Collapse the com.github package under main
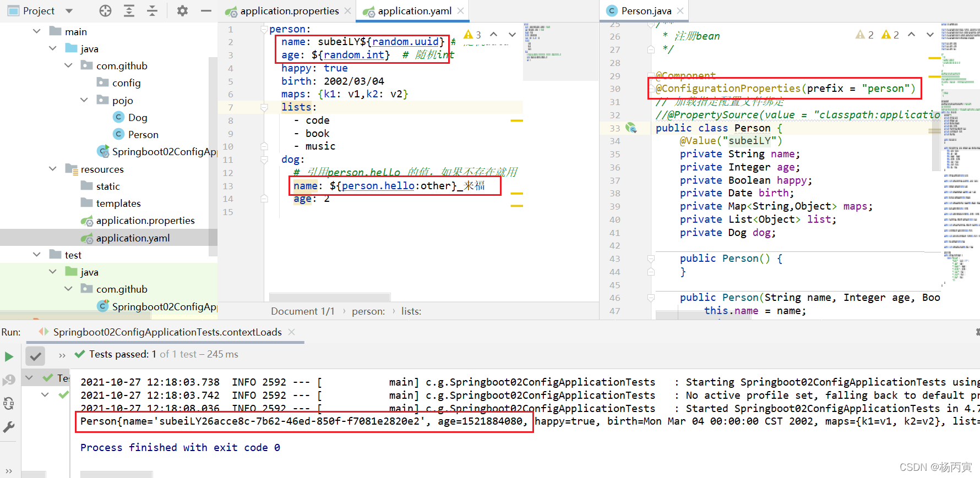This screenshot has width=980, height=478. tap(69, 65)
